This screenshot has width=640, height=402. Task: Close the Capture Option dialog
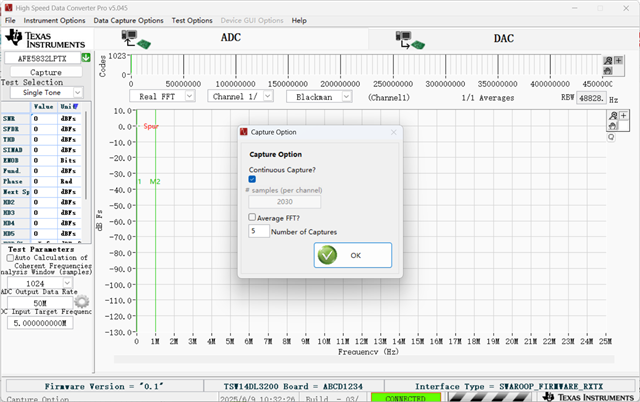coord(393,132)
